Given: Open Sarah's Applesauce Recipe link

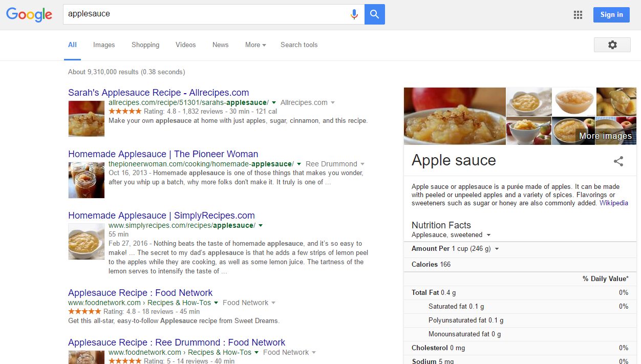Looking at the screenshot, I should [x=159, y=93].
